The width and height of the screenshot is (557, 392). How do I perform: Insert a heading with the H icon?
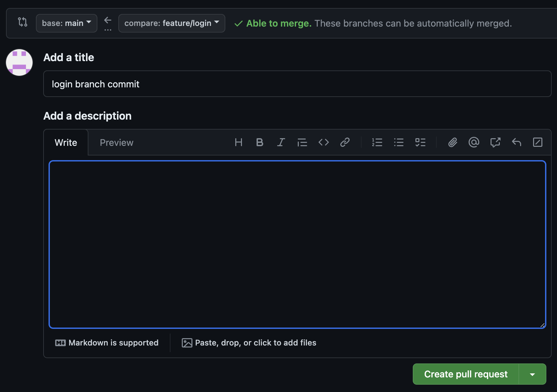click(x=239, y=143)
